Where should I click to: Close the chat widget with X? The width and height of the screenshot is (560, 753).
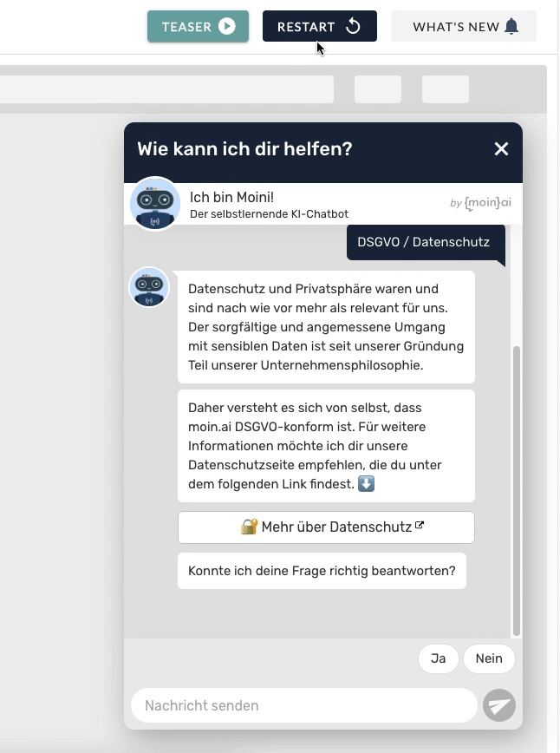click(501, 149)
